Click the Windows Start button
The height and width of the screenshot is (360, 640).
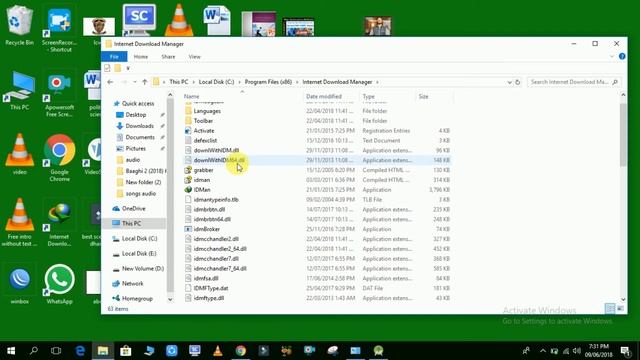click(11, 351)
